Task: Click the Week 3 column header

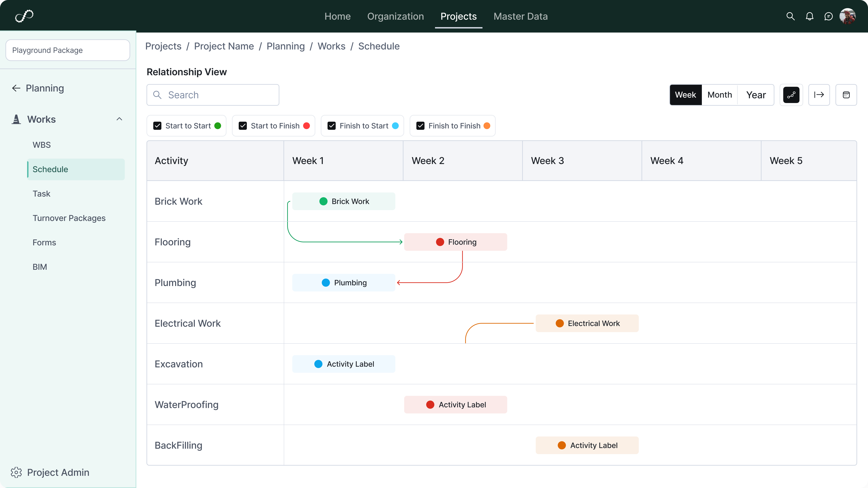Action: tap(582, 161)
